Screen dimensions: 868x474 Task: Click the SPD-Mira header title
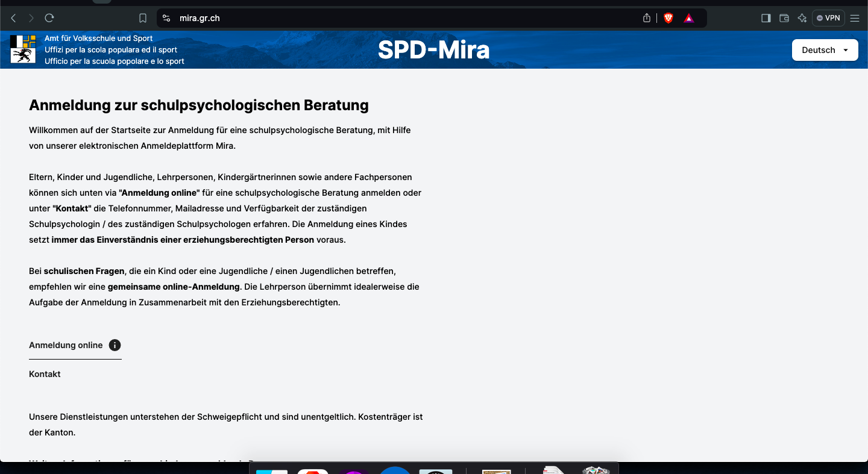coord(433,50)
